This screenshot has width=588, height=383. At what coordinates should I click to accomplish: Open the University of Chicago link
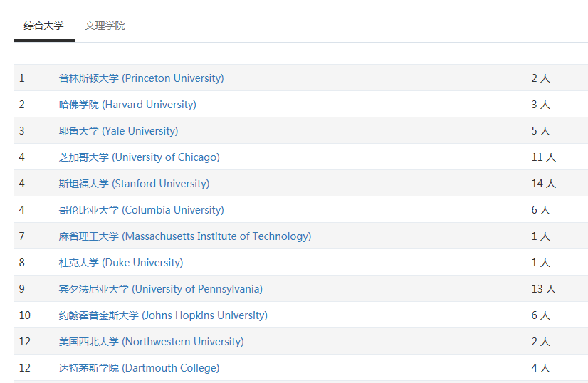tap(139, 157)
